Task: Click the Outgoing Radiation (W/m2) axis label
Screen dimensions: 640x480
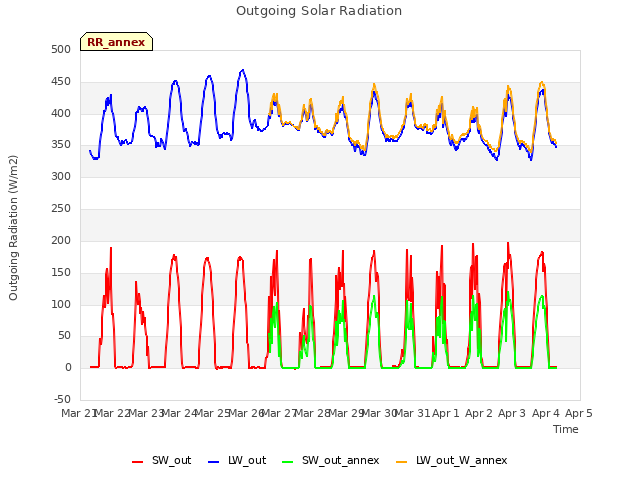Action: pyautogui.click(x=13, y=228)
